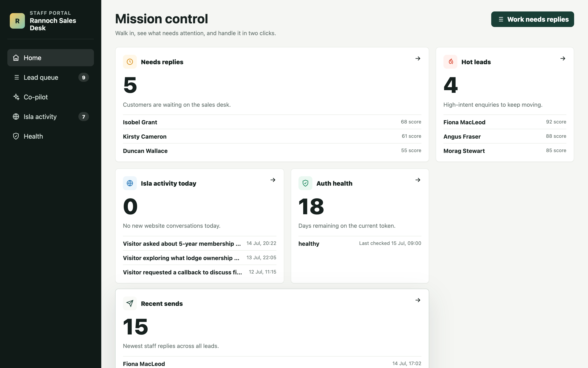Click the Needs replies card title
The image size is (588, 368).
coord(162,62)
